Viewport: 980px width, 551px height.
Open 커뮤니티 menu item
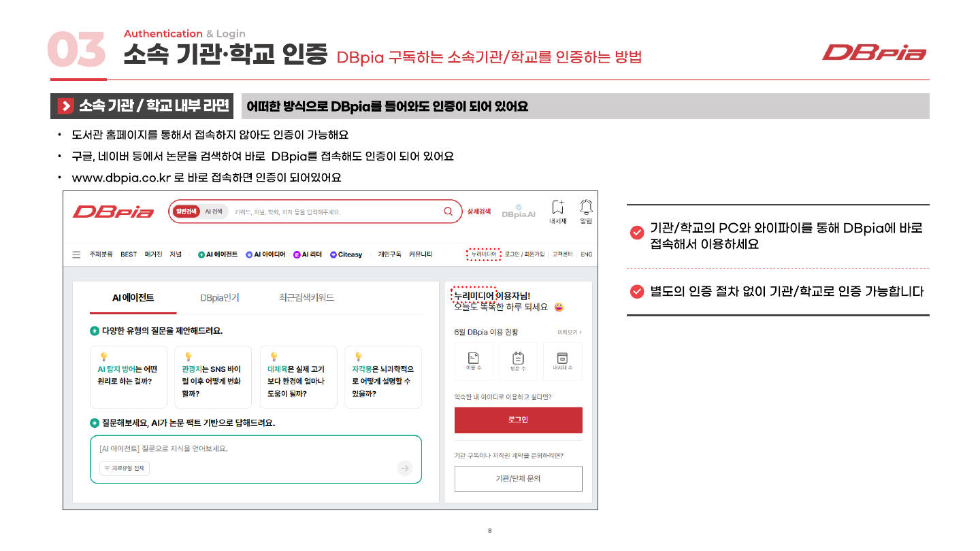point(421,254)
